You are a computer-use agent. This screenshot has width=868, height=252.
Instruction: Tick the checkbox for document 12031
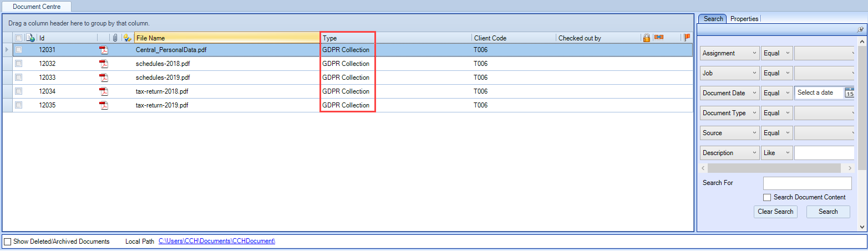(x=19, y=50)
